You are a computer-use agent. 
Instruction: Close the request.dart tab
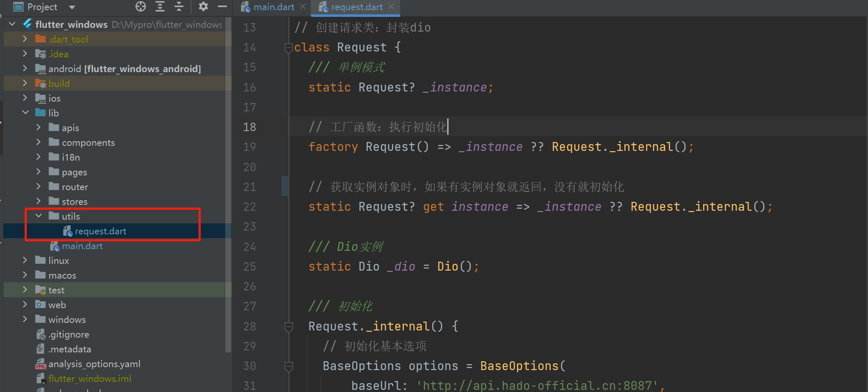pyautogui.click(x=391, y=7)
